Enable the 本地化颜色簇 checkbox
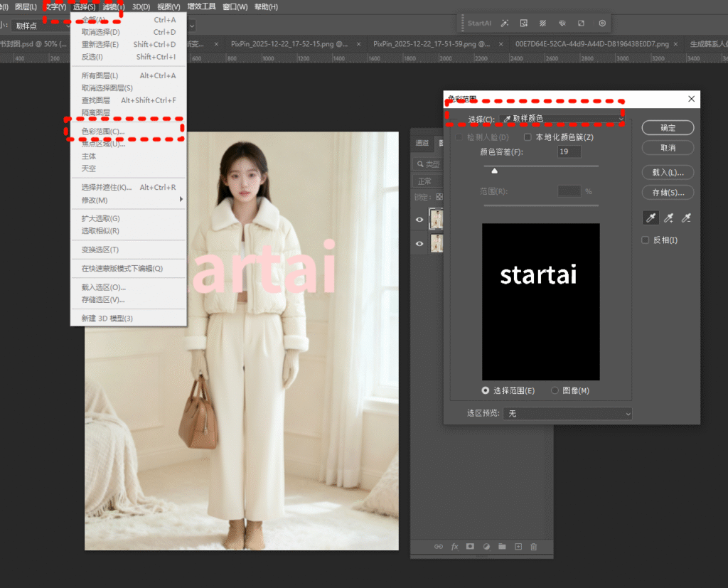The height and width of the screenshot is (588, 728). tap(528, 137)
